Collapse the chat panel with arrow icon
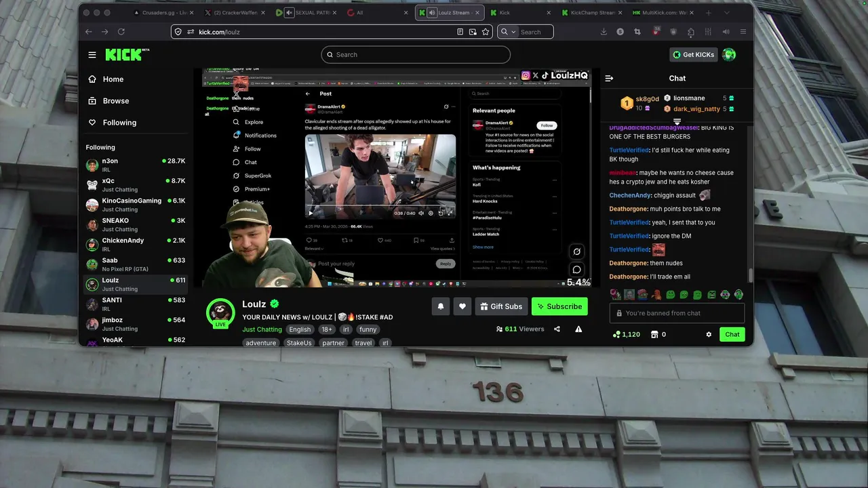The height and width of the screenshot is (488, 868). tap(609, 79)
